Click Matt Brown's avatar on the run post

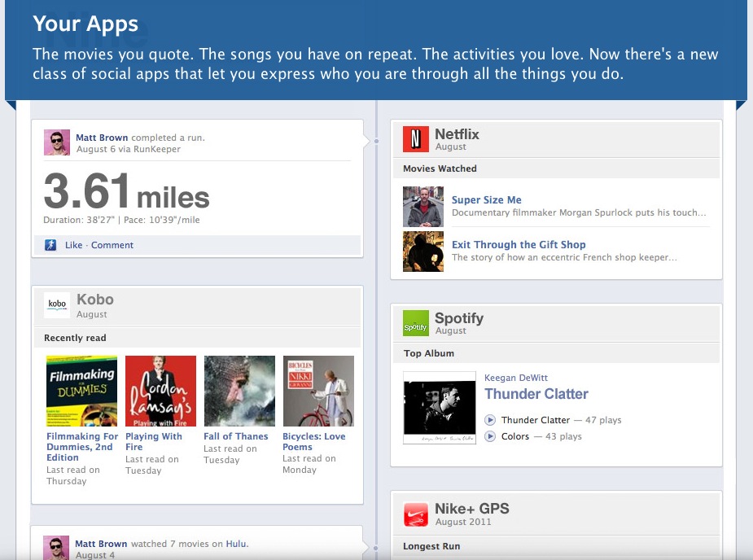(57, 143)
